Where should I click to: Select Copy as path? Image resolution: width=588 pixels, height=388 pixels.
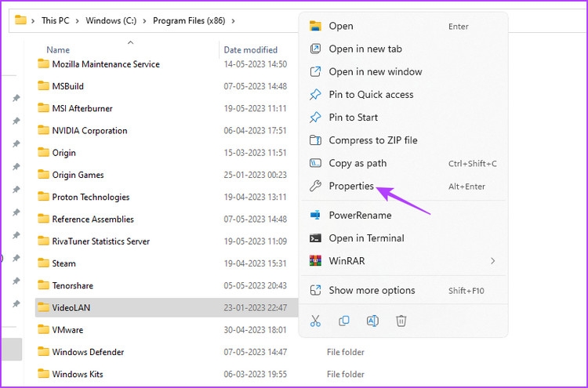[404, 163]
